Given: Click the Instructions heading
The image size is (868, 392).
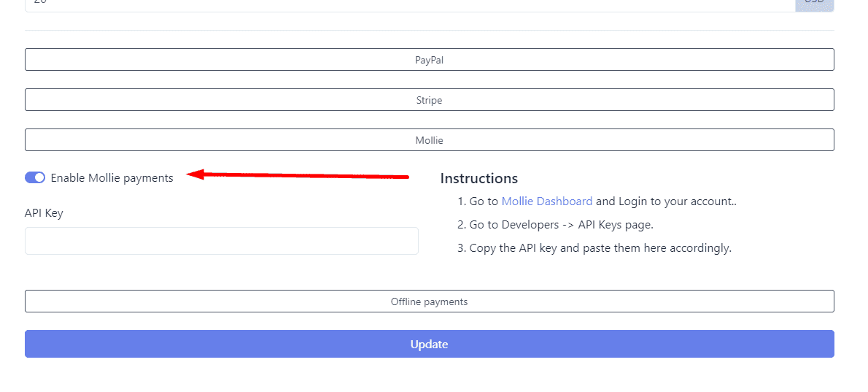Looking at the screenshot, I should (479, 179).
